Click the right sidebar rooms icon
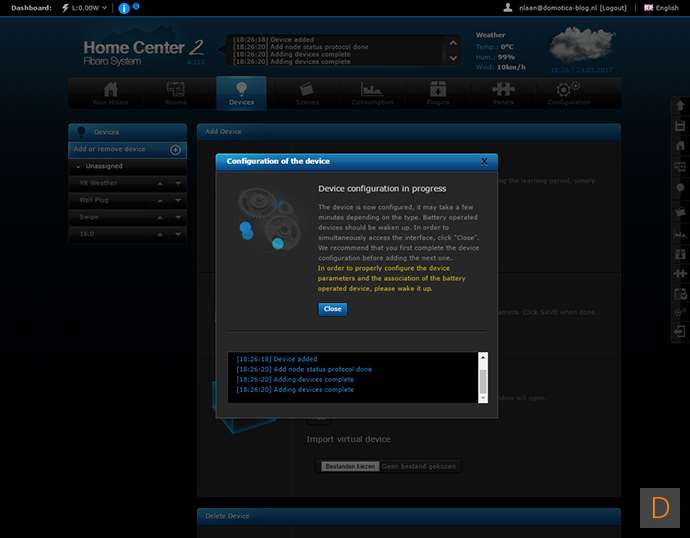This screenshot has height=538, width=690. click(680, 166)
